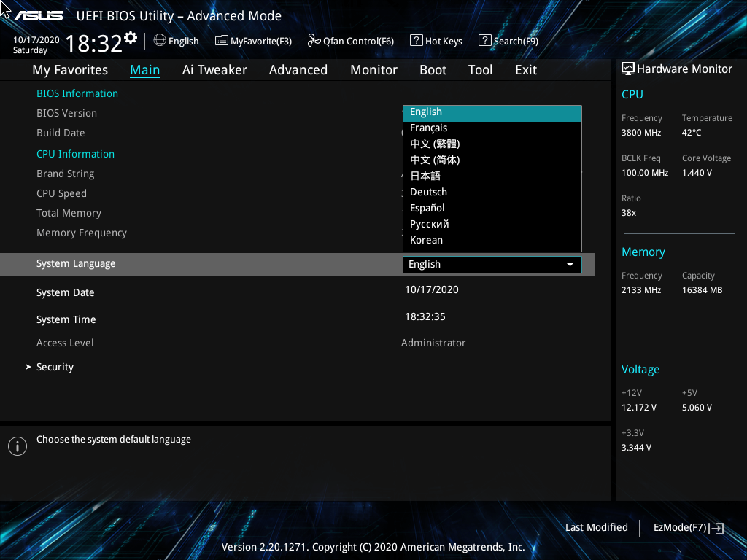This screenshot has height=560, width=747.
Task: Open the Monitor tab
Action: 373,70
